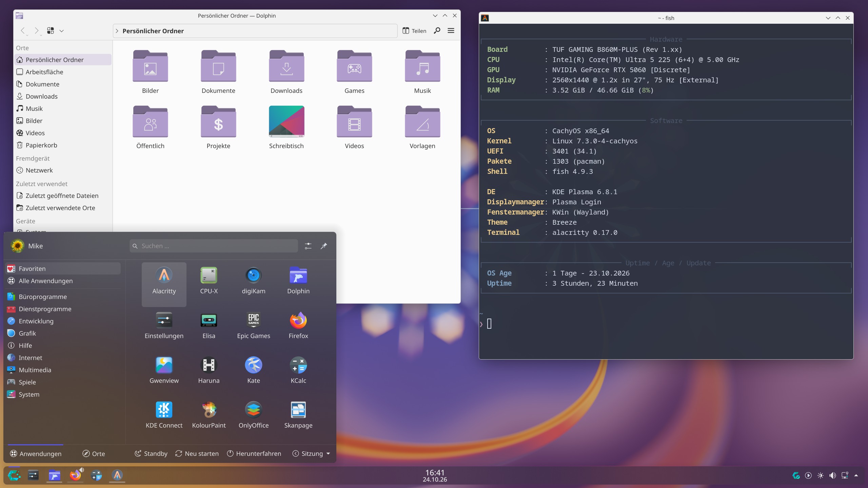
Task: Launch Haruna media player
Action: click(209, 370)
